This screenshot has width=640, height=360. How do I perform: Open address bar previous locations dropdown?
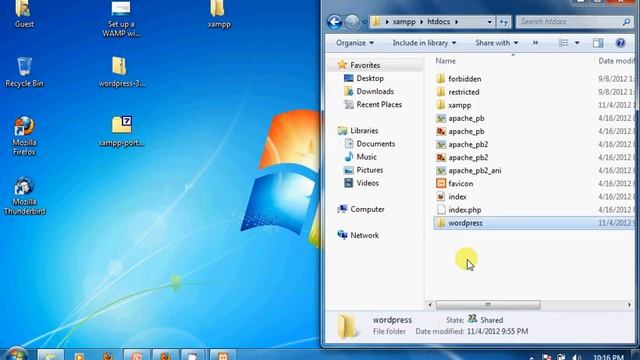(x=489, y=22)
